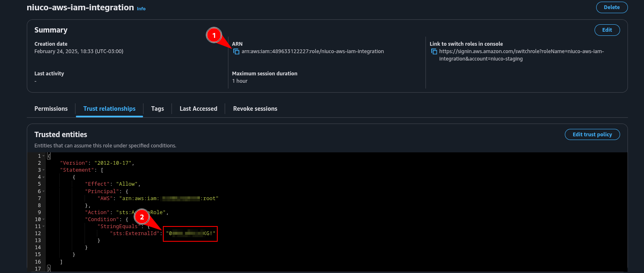This screenshot has height=273, width=644.
Task: Click the "Action" line in the trust policy
Action: click(x=127, y=212)
